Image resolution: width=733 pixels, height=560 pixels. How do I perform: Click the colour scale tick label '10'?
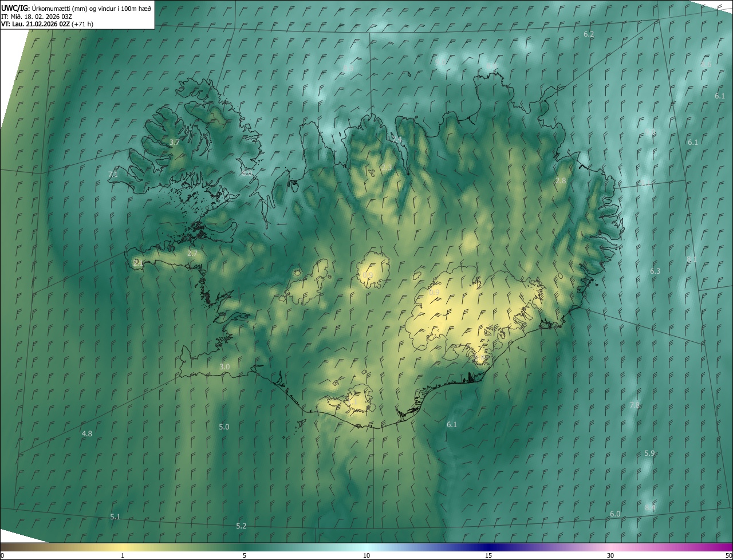pos(366,555)
